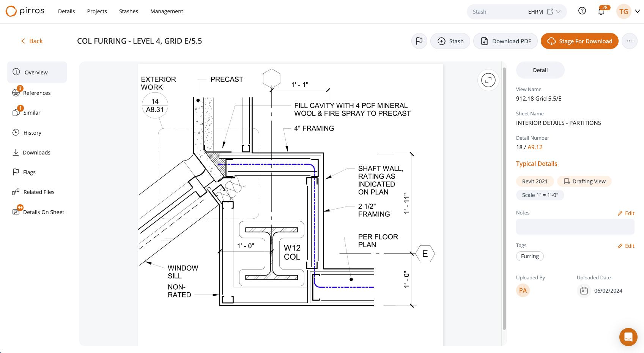This screenshot has width=644, height=353.
Task: Open Details in the top navigation
Action: point(66,11)
